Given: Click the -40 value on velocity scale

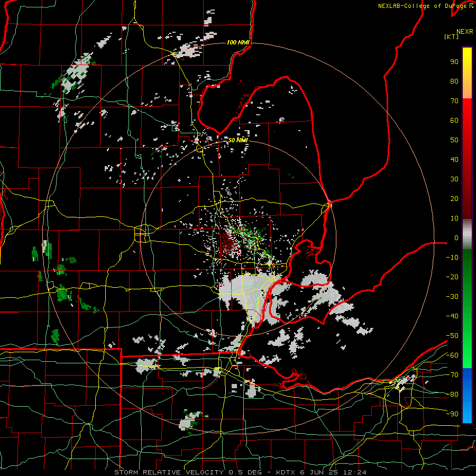Looking at the screenshot, I should point(452,316).
